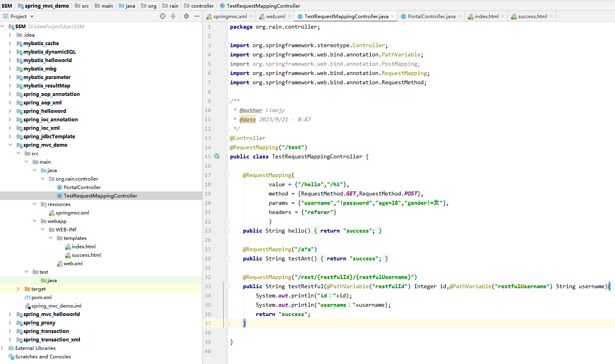Screen dimensions: 615x364
Task: Click SSM in the breadcrumb bar
Action: click(x=7, y=6)
